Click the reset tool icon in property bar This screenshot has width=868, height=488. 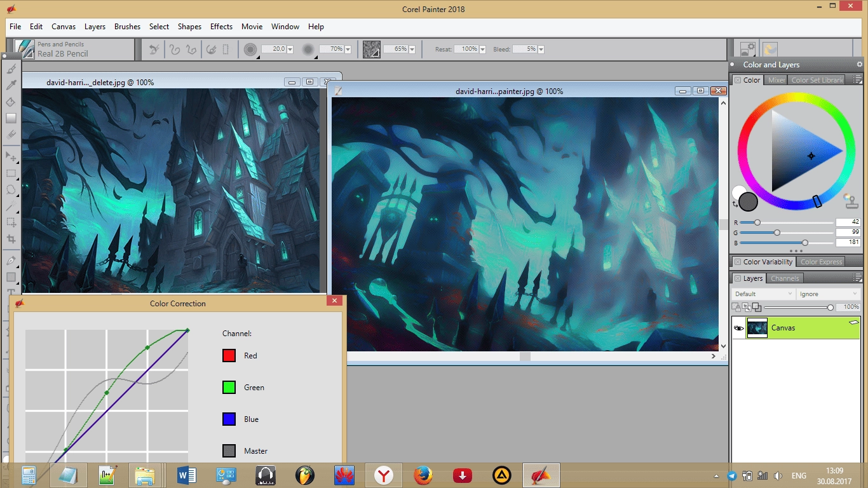pos(153,49)
